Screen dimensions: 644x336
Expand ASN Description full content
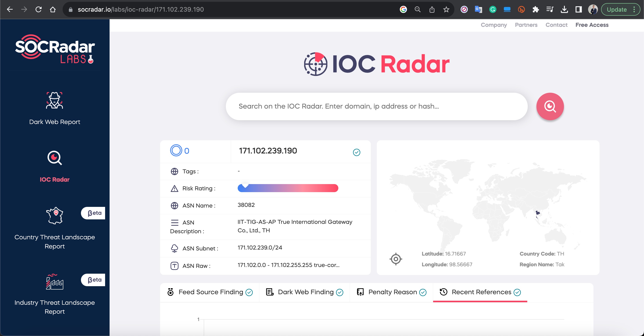pyautogui.click(x=295, y=226)
